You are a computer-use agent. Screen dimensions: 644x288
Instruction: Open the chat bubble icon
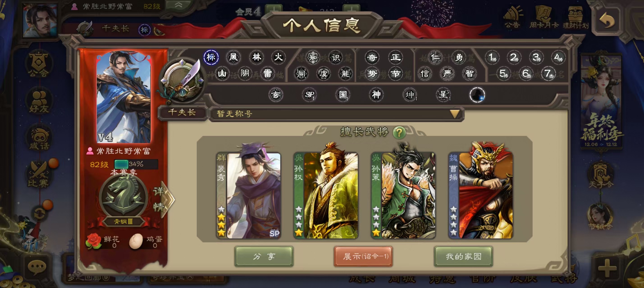click(x=37, y=267)
